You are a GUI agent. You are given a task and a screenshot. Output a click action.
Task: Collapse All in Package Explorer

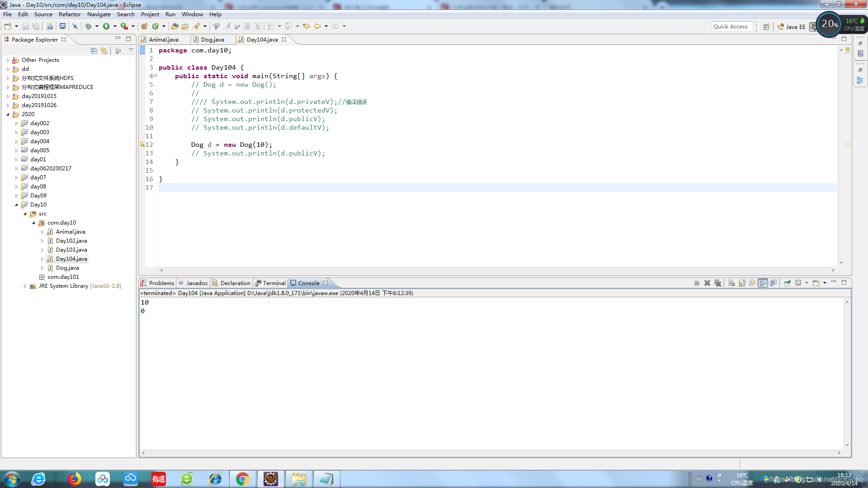(x=94, y=51)
